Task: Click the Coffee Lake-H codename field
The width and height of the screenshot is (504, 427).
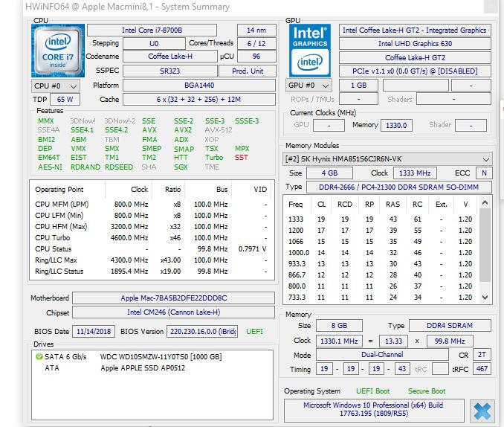Action: coord(170,57)
